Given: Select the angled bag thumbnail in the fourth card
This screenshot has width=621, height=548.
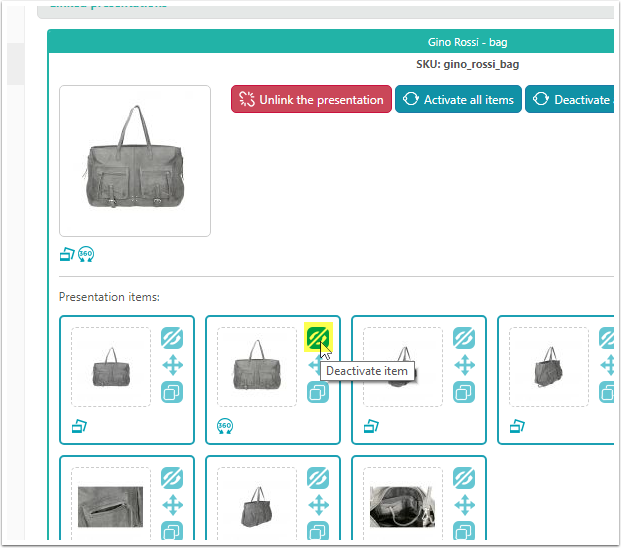Looking at the screenshot, I should coord(549,367).
